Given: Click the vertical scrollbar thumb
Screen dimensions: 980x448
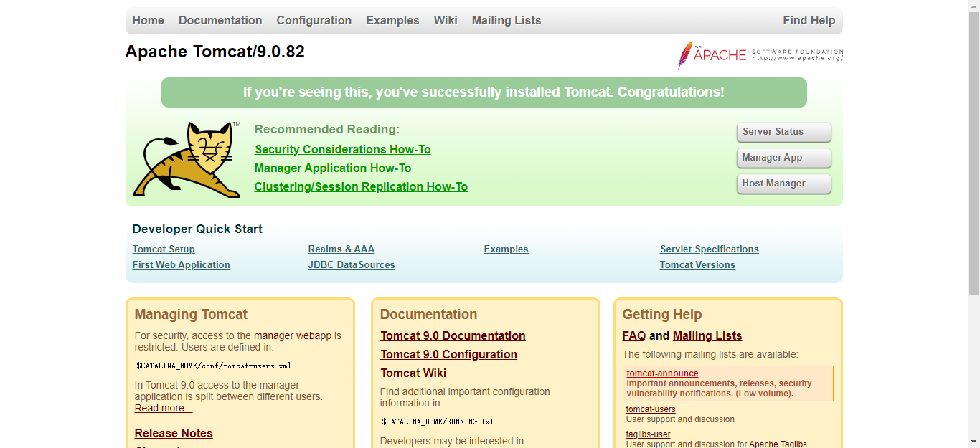Looking at the screenshot, I should coord(974,153).
